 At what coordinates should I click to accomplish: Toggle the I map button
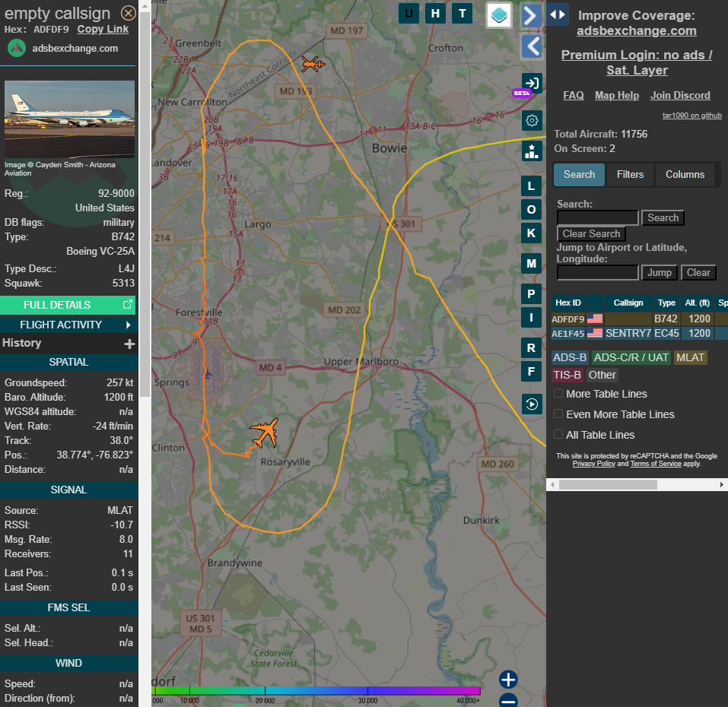click(x=531, y=318)
